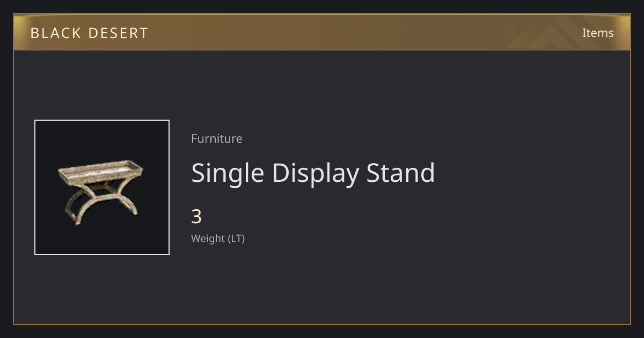Click the (LT) unit text
The height and width of the screenshot is (338, 644).
point(237,238)
